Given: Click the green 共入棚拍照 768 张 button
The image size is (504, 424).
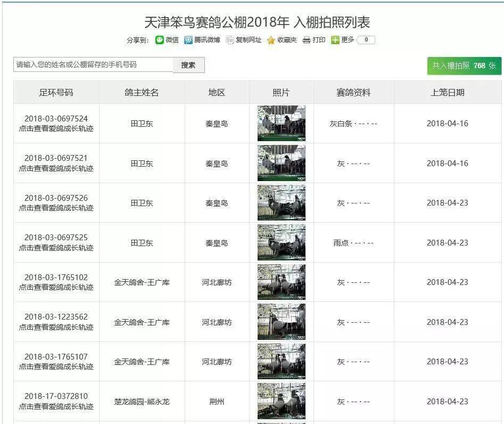Looking at the screenshot, I should click(464, 66).
